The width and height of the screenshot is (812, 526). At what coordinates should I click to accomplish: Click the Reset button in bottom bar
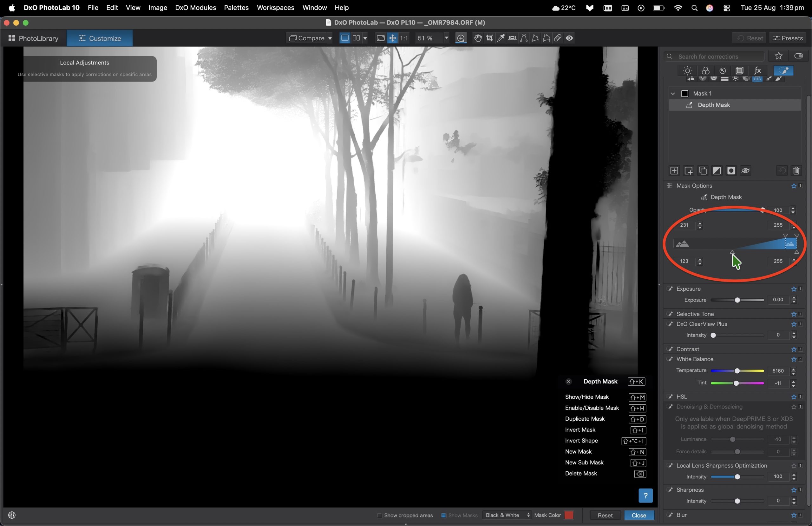click(x=605, y=516)
